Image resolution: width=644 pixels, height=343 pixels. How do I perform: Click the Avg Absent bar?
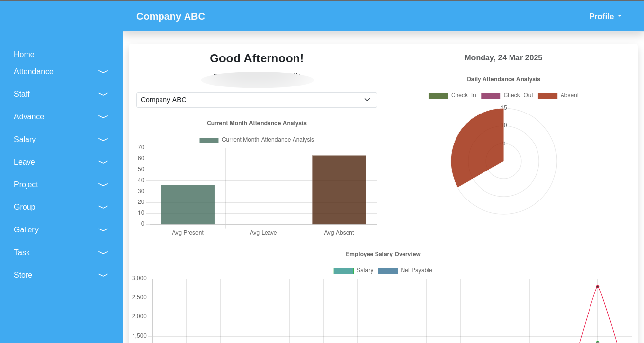(339, 190)
